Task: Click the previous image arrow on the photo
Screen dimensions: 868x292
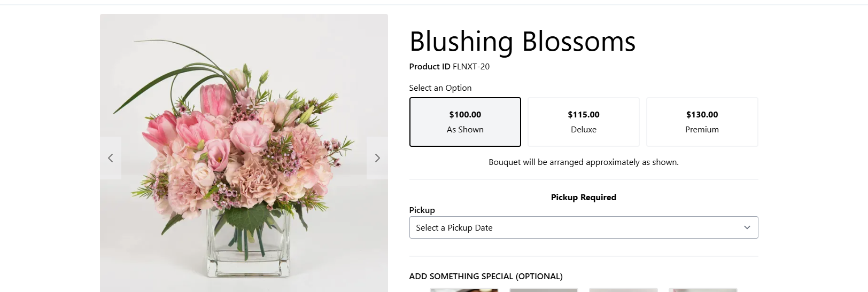Action: (x=111, y=158)
